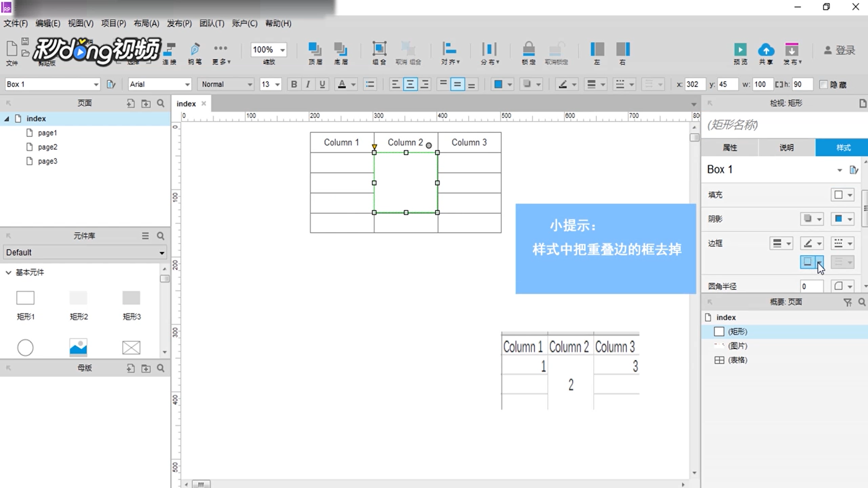Image resolution: width=868 pixels, height=488 pixels.
Task: Add a new page in pages panel
Action: (131, 103)
